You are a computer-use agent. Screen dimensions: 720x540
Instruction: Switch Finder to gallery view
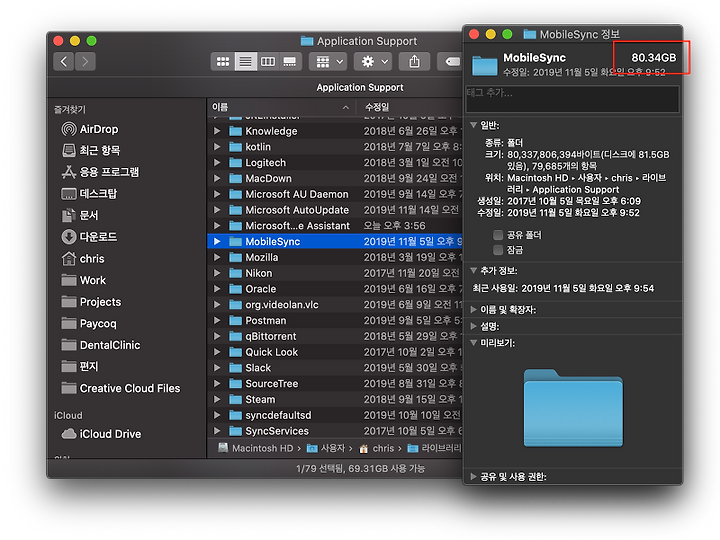click(290, 62)
